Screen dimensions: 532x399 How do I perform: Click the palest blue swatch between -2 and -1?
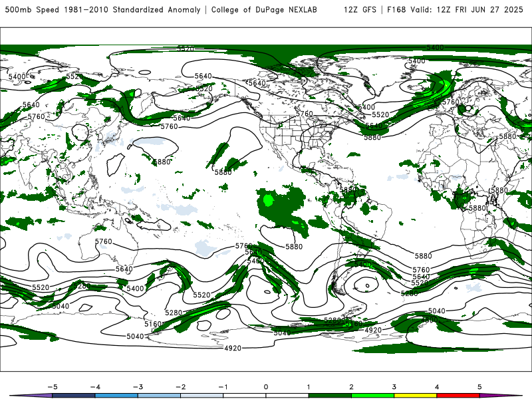click(x=202, y=396)
